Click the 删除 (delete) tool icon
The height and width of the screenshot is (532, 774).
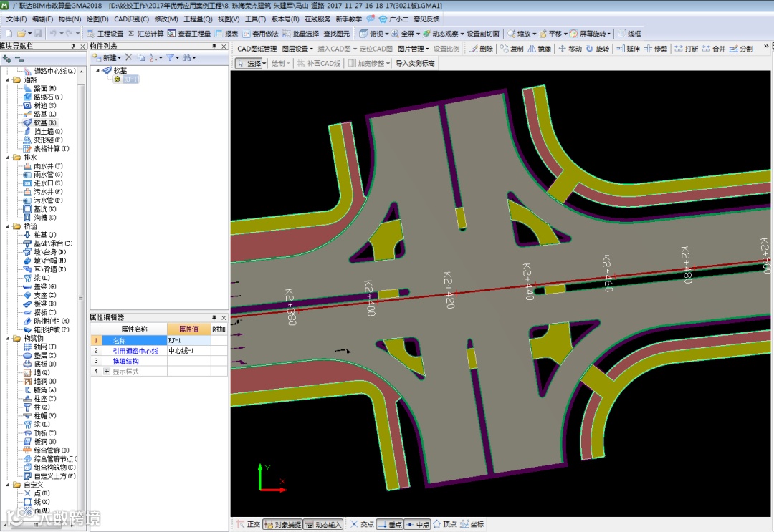(x=481, y=49)
